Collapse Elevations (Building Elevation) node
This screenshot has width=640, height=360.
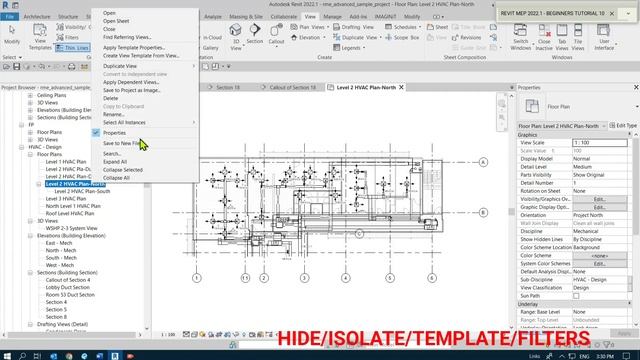tap(30, 236)
